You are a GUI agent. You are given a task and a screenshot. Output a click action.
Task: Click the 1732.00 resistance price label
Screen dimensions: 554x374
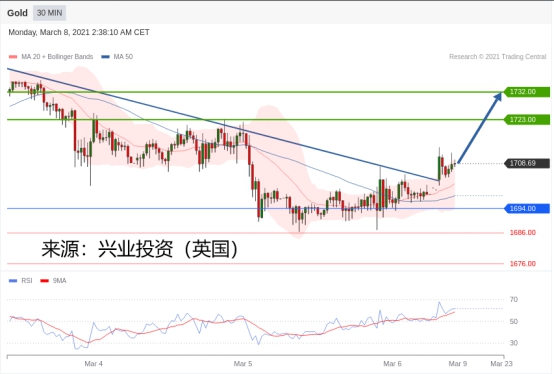[526, 92]
